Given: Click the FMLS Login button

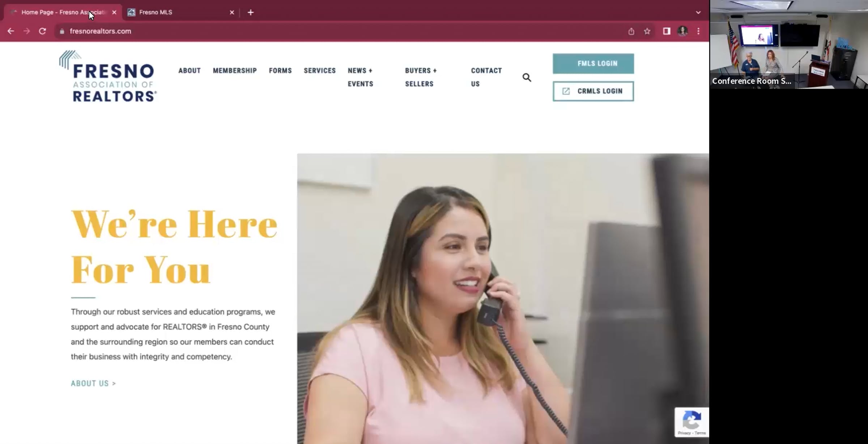Looking at the screenshot, I should point(593,63).
